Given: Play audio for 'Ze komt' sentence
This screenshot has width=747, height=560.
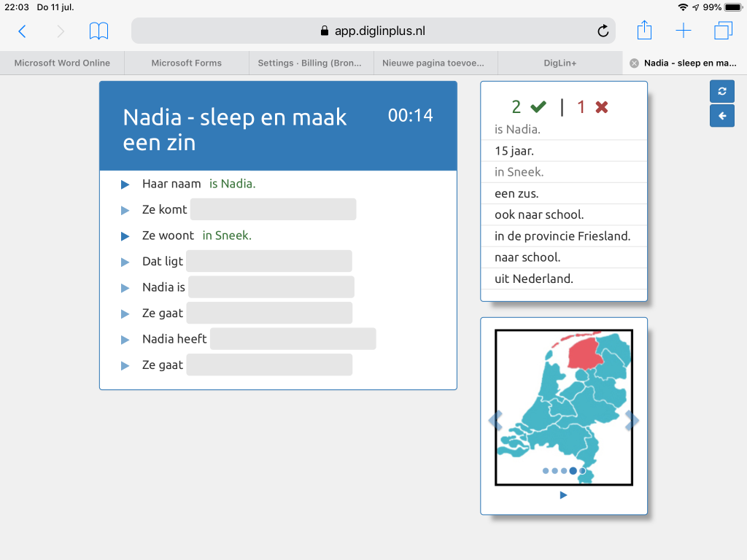Looking at the screenshot, I should (125, 210).
